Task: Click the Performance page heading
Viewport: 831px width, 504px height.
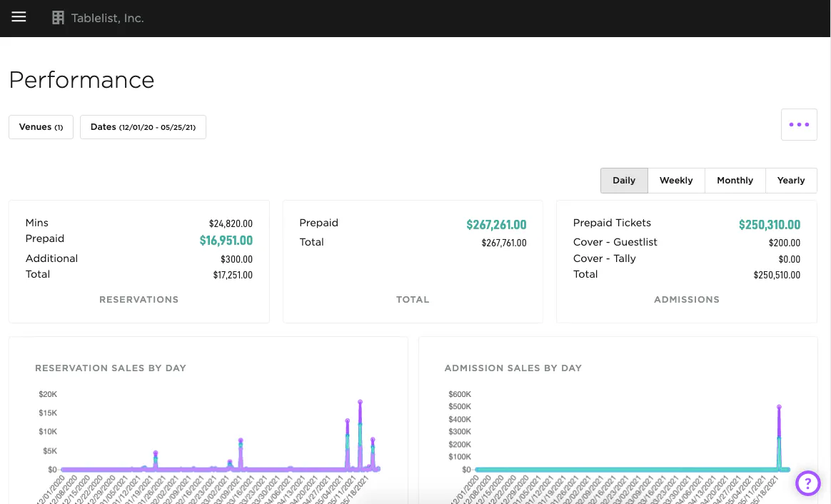Action: 81,79
